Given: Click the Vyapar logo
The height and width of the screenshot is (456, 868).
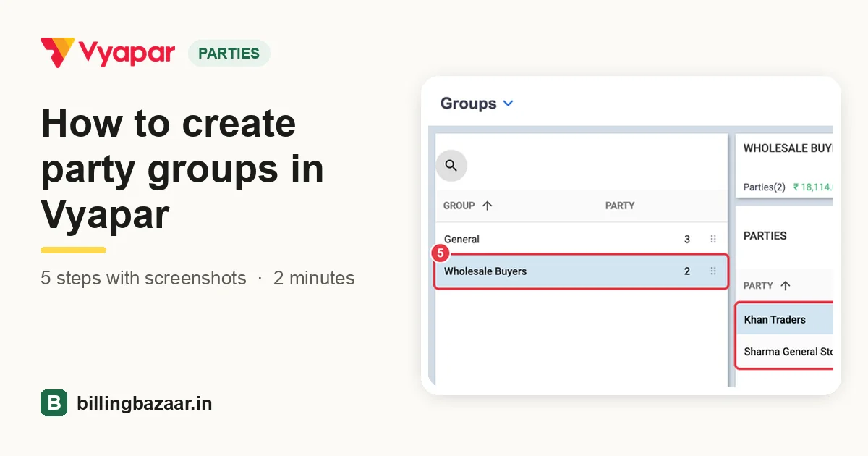Looking at the screenshot, I should tap(108, 53).
